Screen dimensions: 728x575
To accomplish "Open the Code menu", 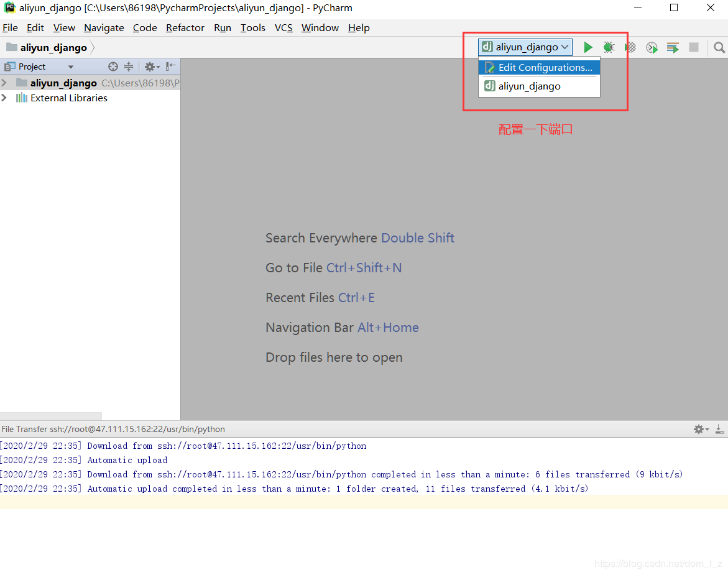I will [145, 28].
